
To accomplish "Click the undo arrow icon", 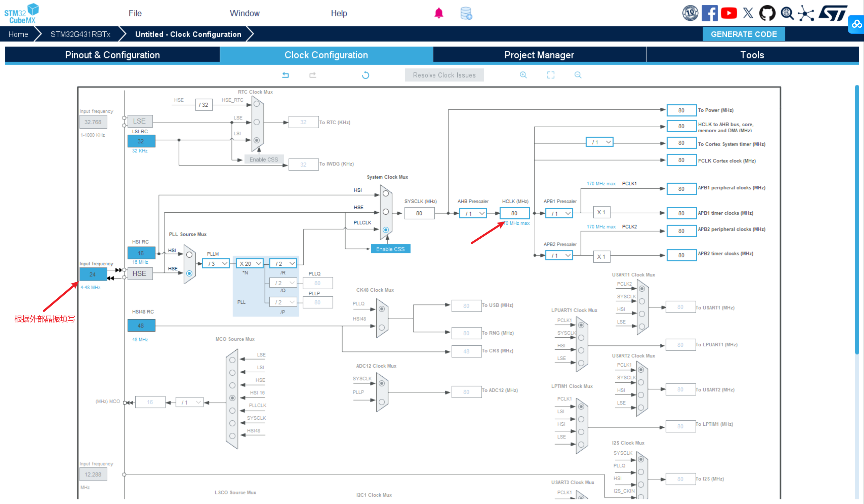I will coord(285,75).
